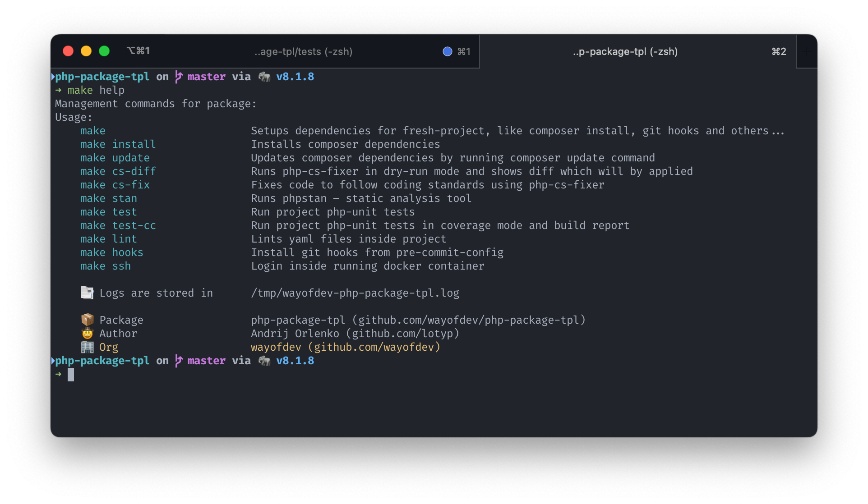
Task: Click the blue activity dot on the tests tab
Action: [447, 51]
